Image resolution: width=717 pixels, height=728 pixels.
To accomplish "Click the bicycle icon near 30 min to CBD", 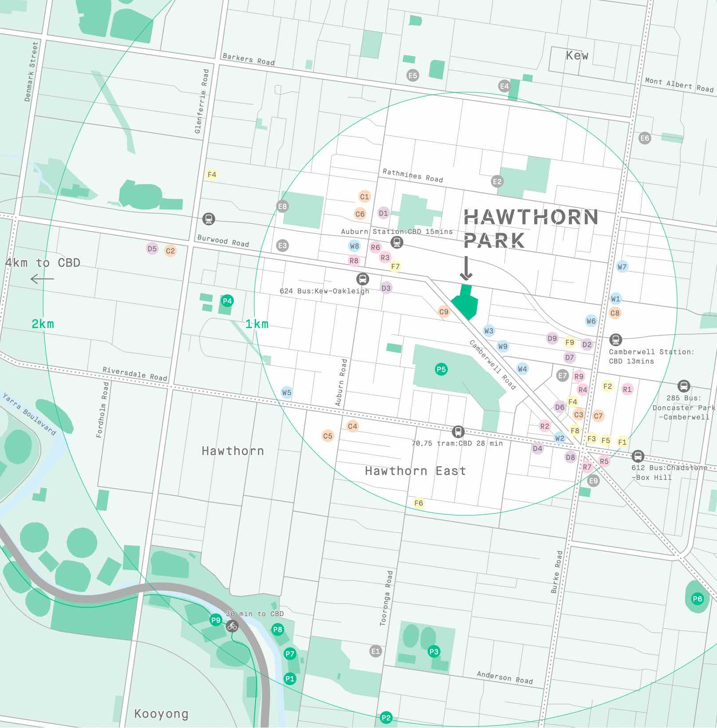I will 232,626.
